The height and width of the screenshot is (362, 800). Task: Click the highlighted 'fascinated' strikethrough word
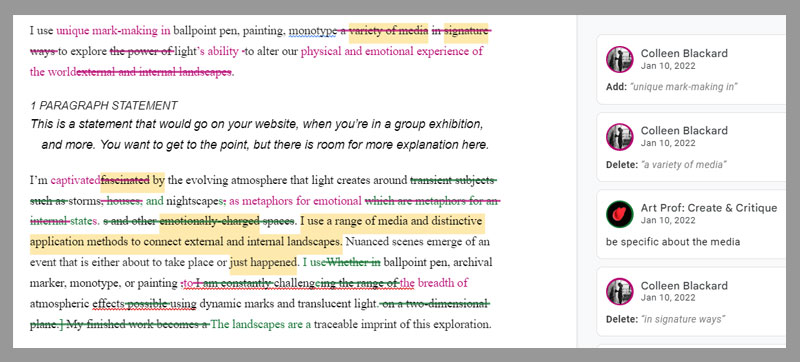click(x=126, y=179)
